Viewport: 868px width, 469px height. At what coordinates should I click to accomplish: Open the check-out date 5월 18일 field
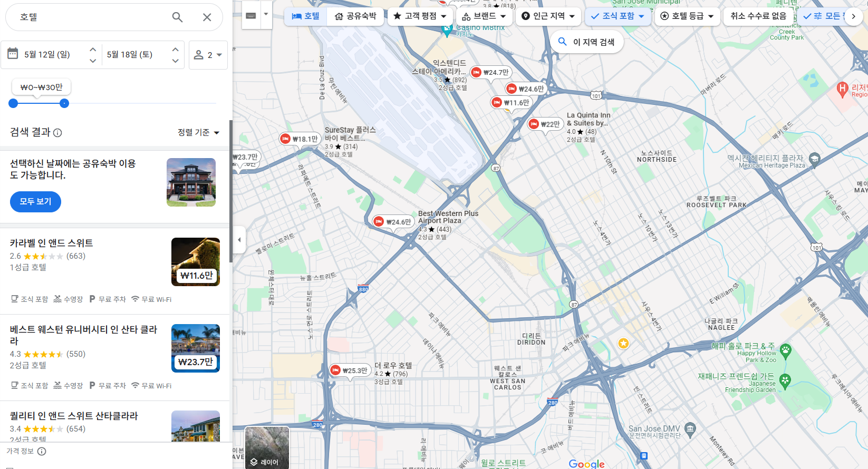pos(130,54)
